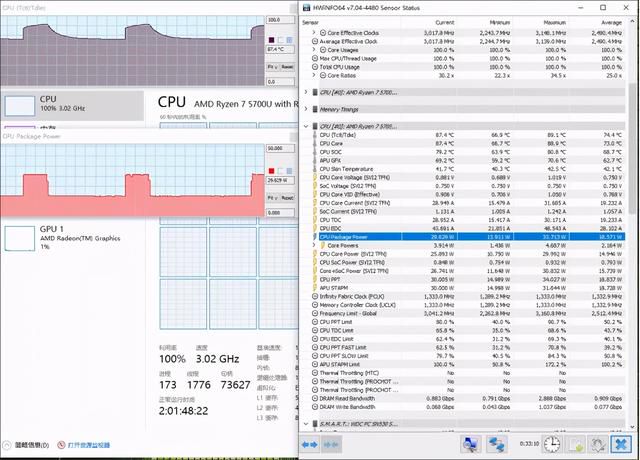Click the Fit y button in CPU (Tctl/Tdie) graph
Viewport: 640px width, 460px height.
coord(273,67)
